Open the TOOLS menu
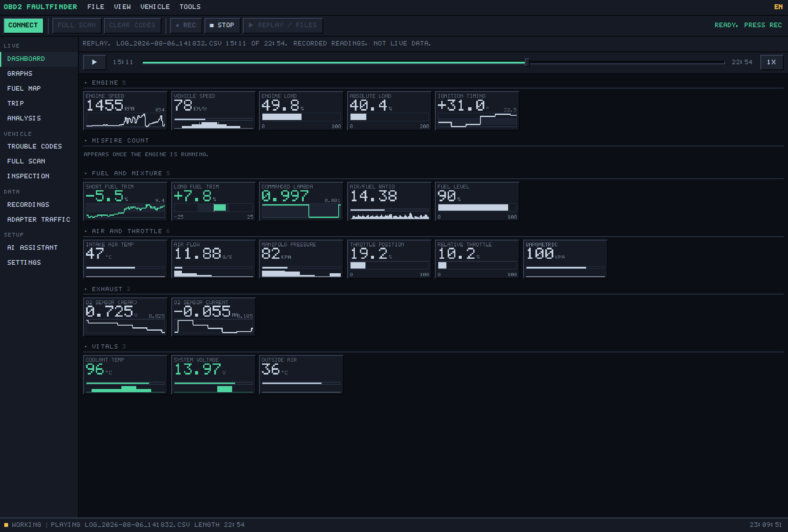Image resolution: width=788 pixels, height=532 pixels. click(x=190, y=7)
